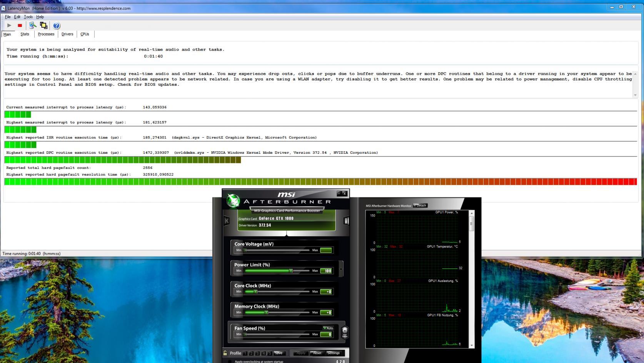The width and height of the screenshot is (644, 363).
Task: Click the Fan Speed slider track
Action: click(277, 334)
